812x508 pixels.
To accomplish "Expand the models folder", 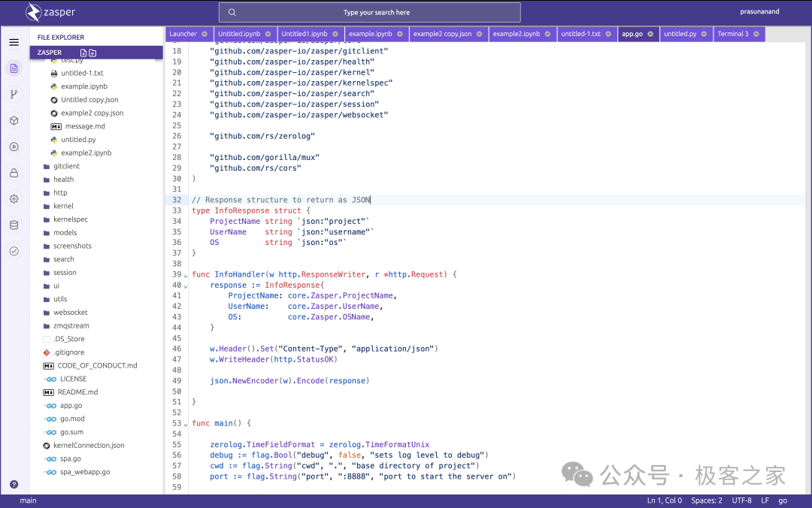I will (x=60, y=232).
